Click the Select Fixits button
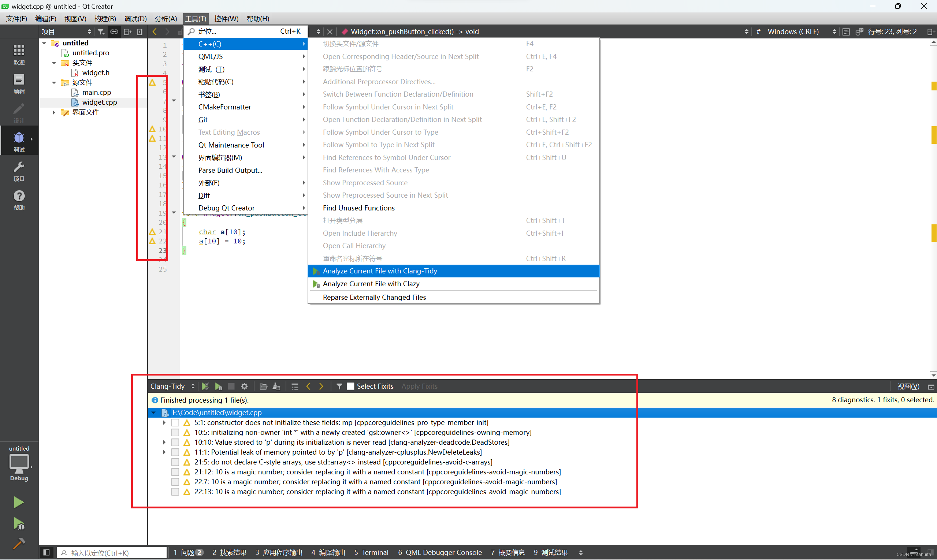Image resolution: width=937 pixels, height=560 pixels. click(x=371, y=386)
